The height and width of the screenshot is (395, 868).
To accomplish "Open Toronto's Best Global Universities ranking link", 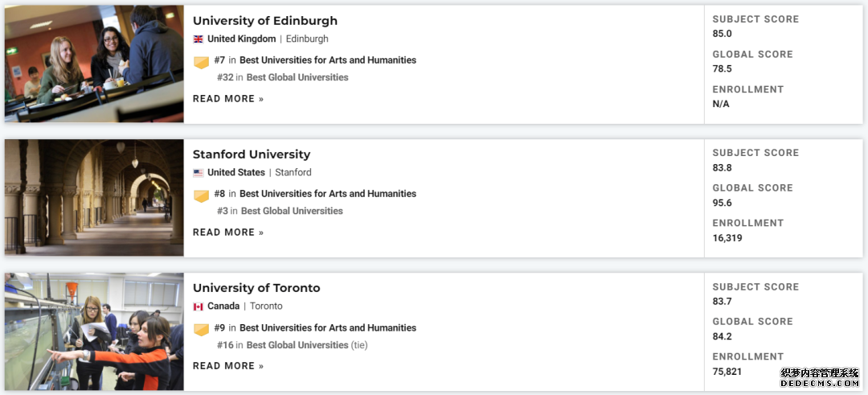I will pyautogui.click(x=297, y=344).
